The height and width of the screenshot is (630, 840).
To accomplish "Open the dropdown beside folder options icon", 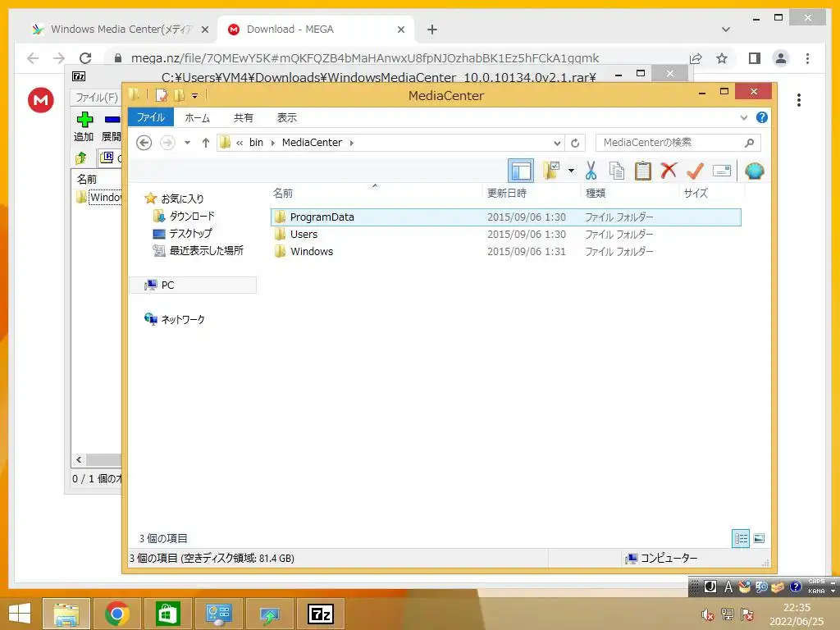I will (571, 171).
